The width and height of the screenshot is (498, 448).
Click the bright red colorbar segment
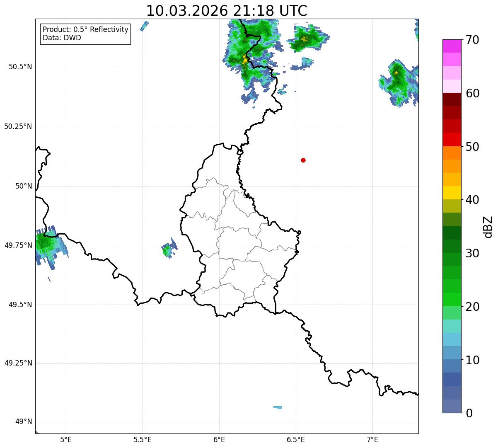point(452,140)
